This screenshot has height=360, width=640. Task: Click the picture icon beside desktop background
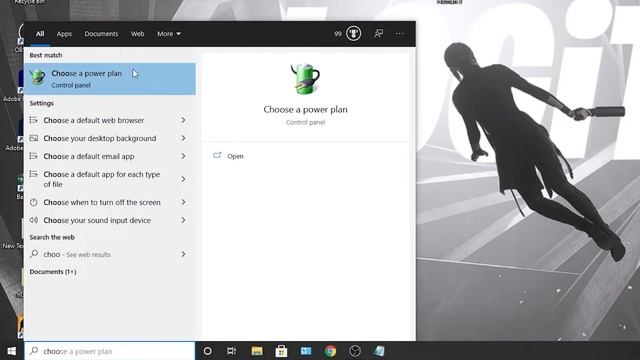34,138
